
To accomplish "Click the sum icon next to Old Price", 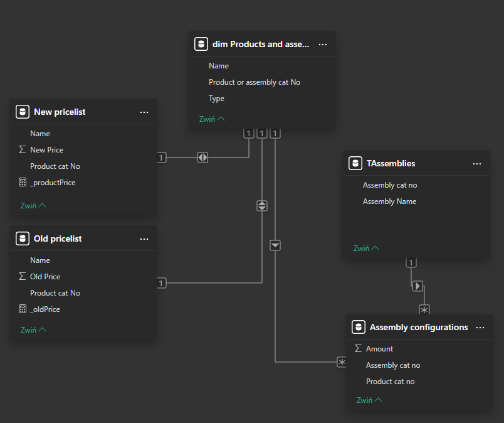I will [22, 277].
